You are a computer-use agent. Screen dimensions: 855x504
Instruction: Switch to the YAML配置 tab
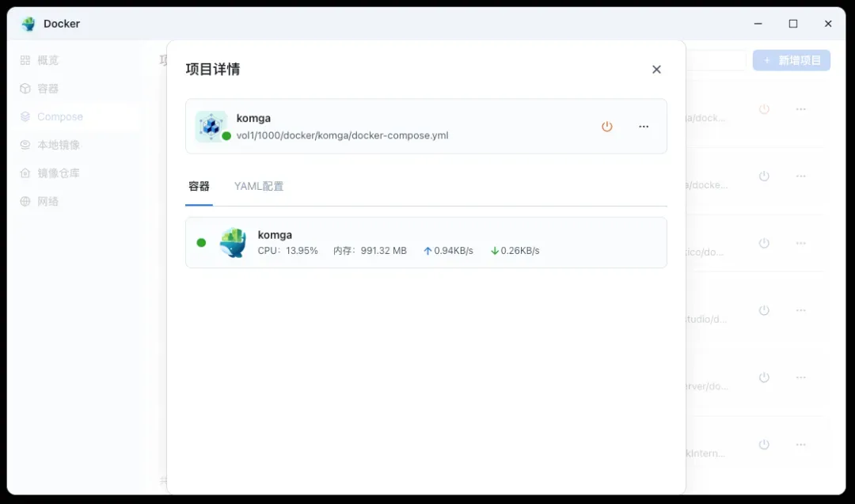click(259, 186)
